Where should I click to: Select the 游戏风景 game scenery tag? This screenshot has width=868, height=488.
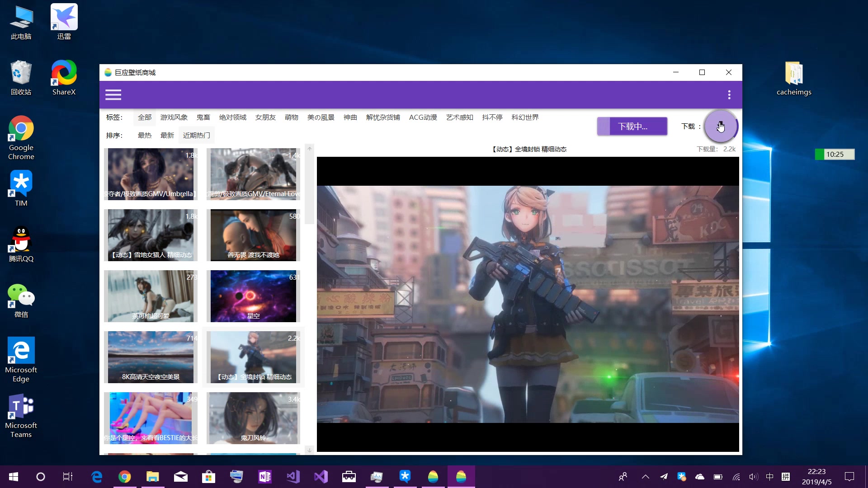click(x=173, y=117)
